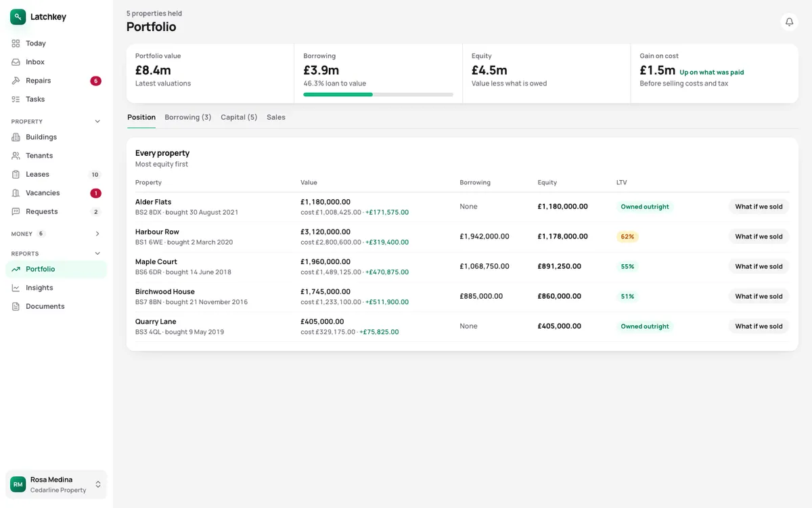
Task: Click the Harbour Row property name
Action: tap(157, 232)
